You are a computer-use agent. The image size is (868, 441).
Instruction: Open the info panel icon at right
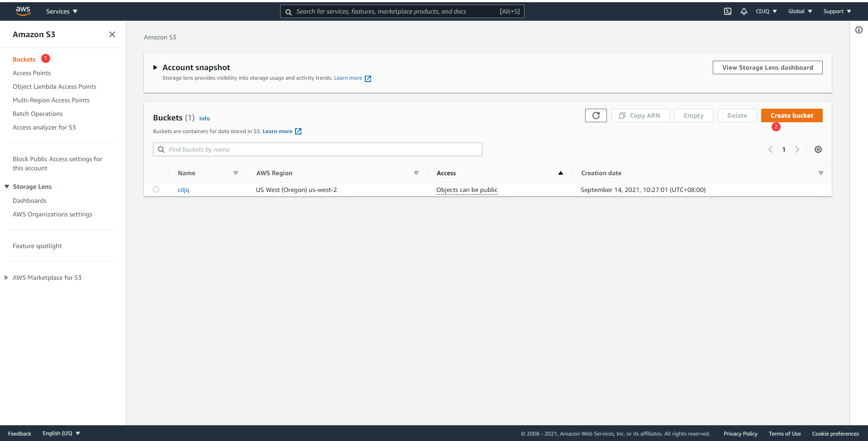coord(859,30)
